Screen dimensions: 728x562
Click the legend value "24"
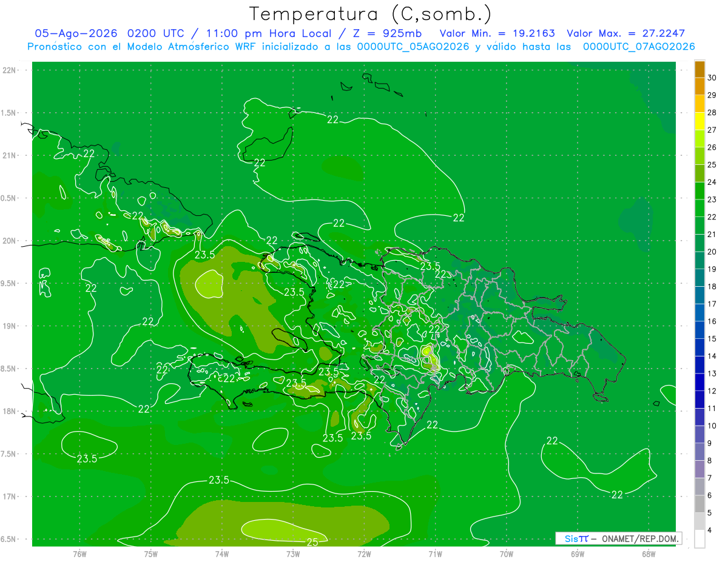[712, 182]
